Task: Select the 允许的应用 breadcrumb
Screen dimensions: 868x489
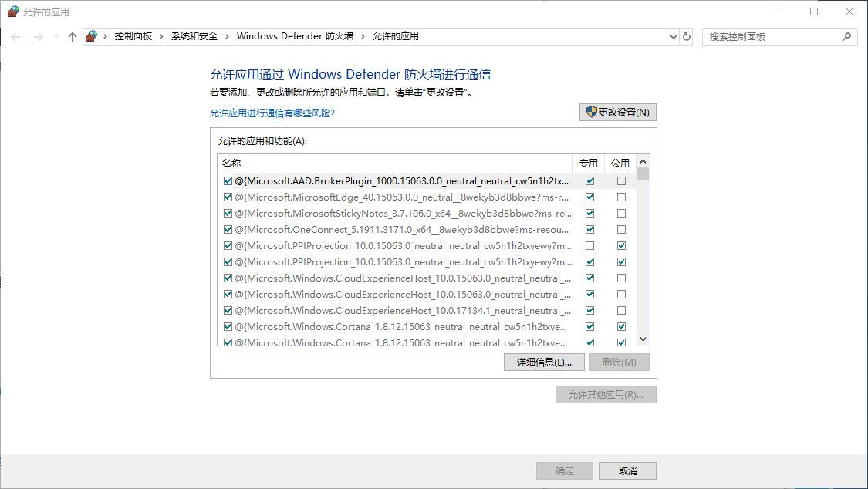Action: pos(395,36)
